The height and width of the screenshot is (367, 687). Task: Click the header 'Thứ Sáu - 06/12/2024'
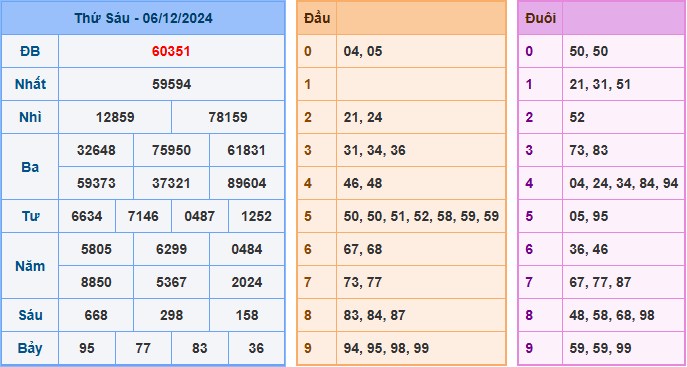pos(143,18)
